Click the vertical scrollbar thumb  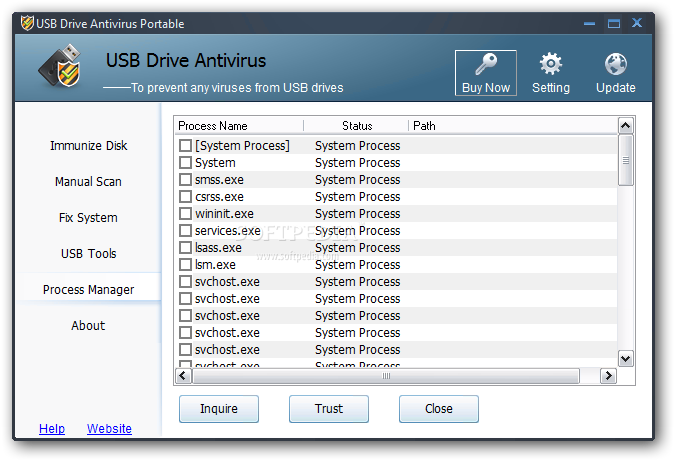pyautogui.click(x=625, y=160)
